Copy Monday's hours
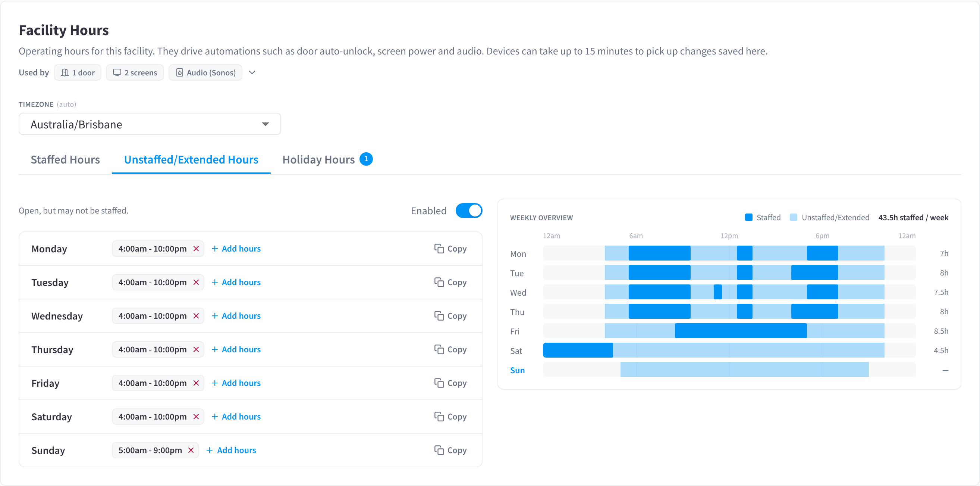Viewport: 980px width, 486px height. 450,249
